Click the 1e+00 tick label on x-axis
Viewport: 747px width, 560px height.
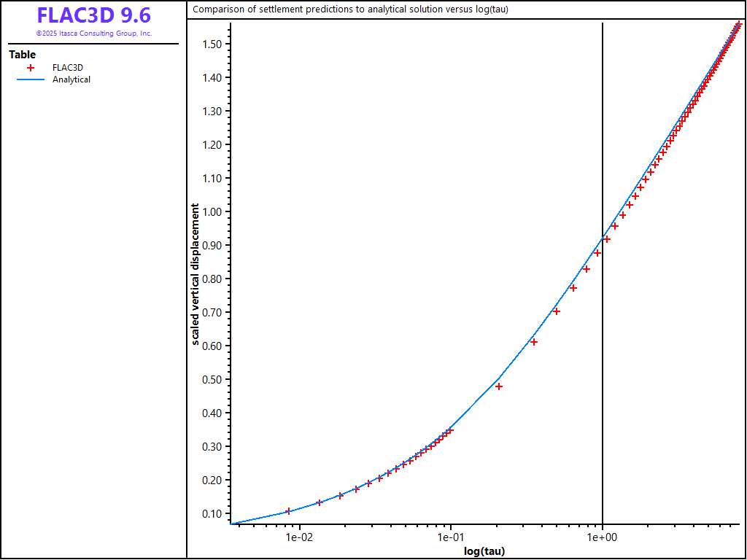pyautogui.click(x=603, y=537)
